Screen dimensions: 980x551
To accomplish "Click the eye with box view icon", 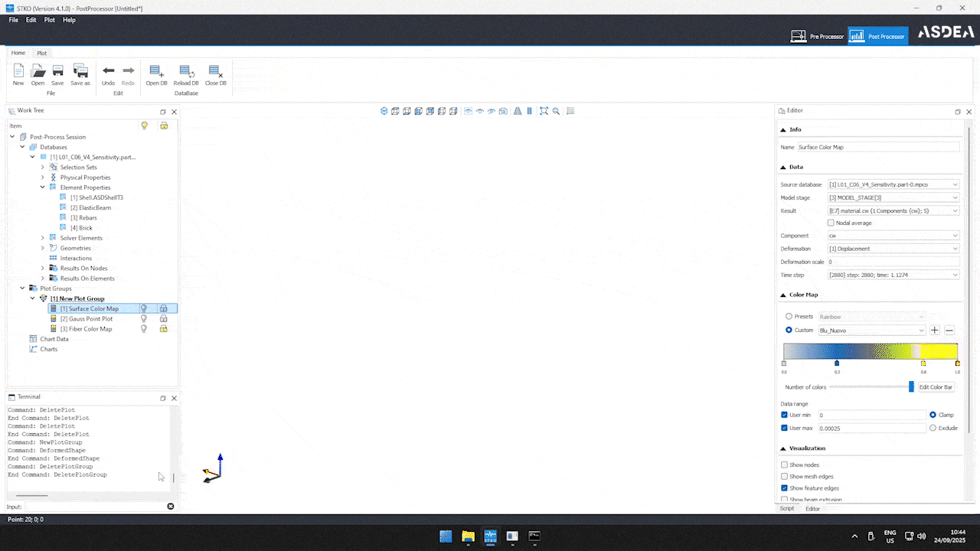I will click(468, 111).
